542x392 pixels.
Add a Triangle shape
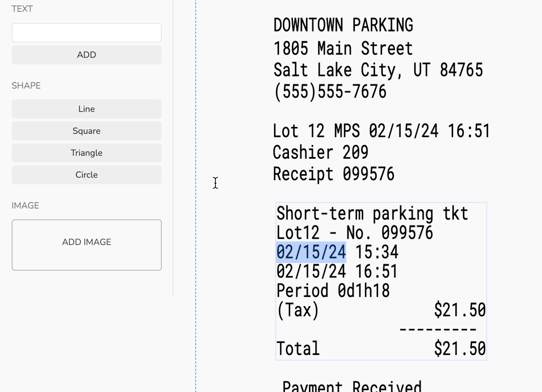tap(86, 152)
